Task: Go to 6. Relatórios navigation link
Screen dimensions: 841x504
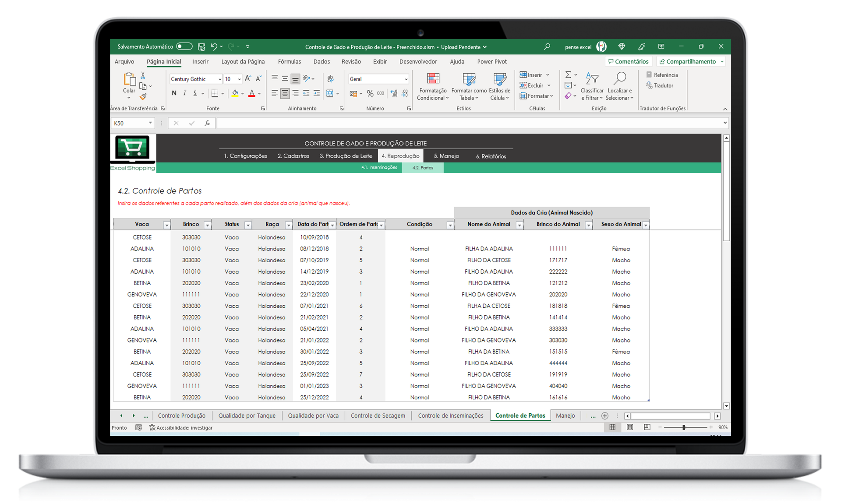Action: [491, 156]
